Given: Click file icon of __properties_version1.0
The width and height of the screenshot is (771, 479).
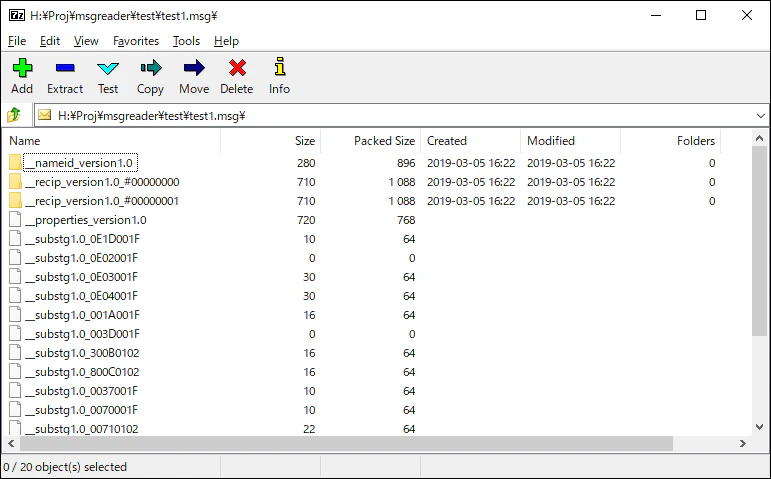Looking at the screenshot, I should coord(15,220).
